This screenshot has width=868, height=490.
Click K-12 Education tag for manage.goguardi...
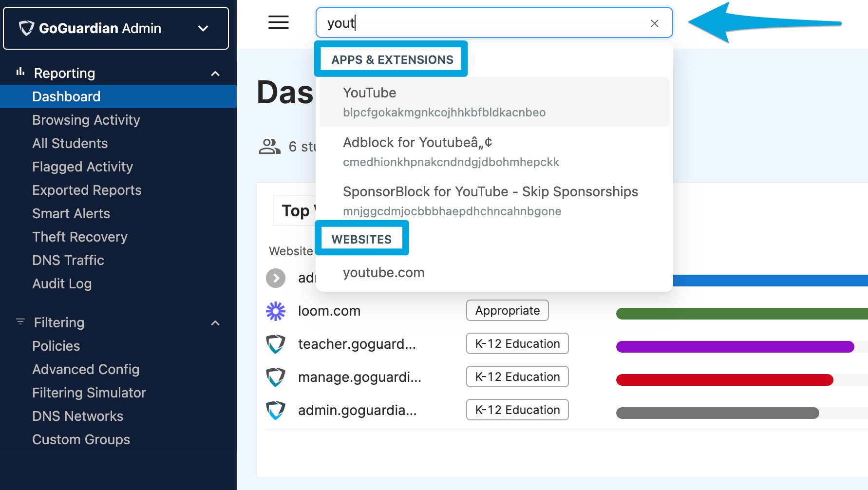[x=517, y=377]
